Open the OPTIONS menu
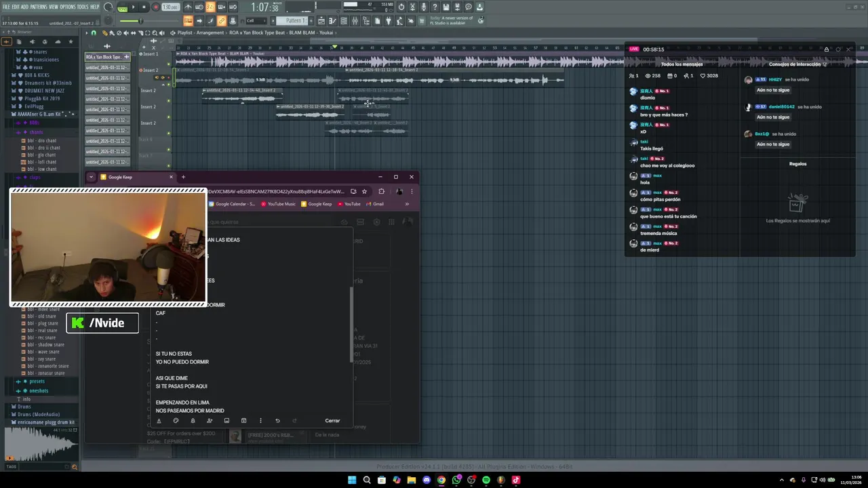 point(68,7)
